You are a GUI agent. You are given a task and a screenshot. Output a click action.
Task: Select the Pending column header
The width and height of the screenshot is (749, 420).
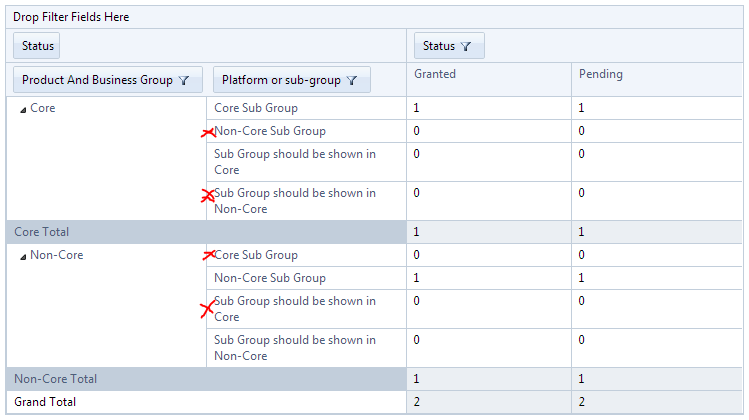[x=600, y=74]
